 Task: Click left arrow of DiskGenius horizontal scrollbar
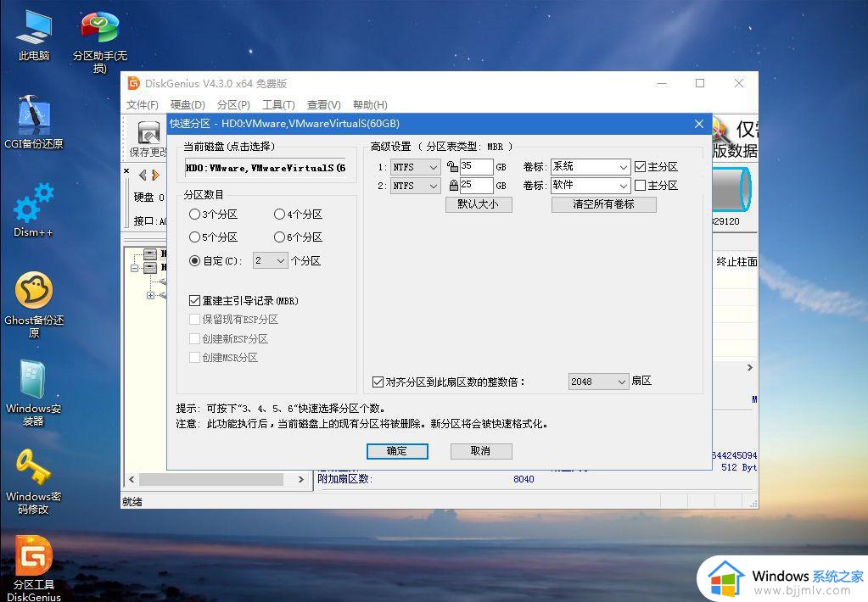coord(132,479)
